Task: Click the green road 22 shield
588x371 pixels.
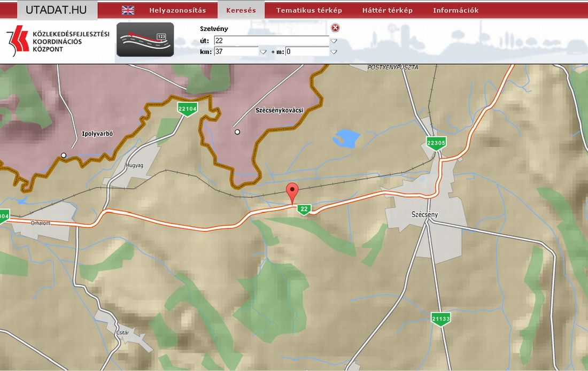Action: (304, 209)
